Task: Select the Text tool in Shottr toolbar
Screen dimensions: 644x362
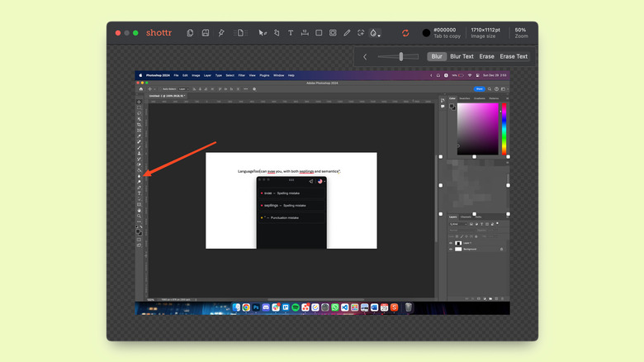Action: click(291, 33)
